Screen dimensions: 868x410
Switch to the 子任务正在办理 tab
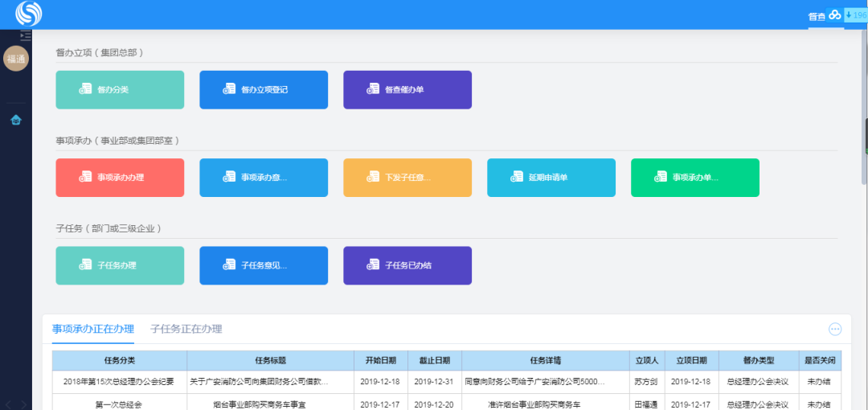tap(186, 329)
